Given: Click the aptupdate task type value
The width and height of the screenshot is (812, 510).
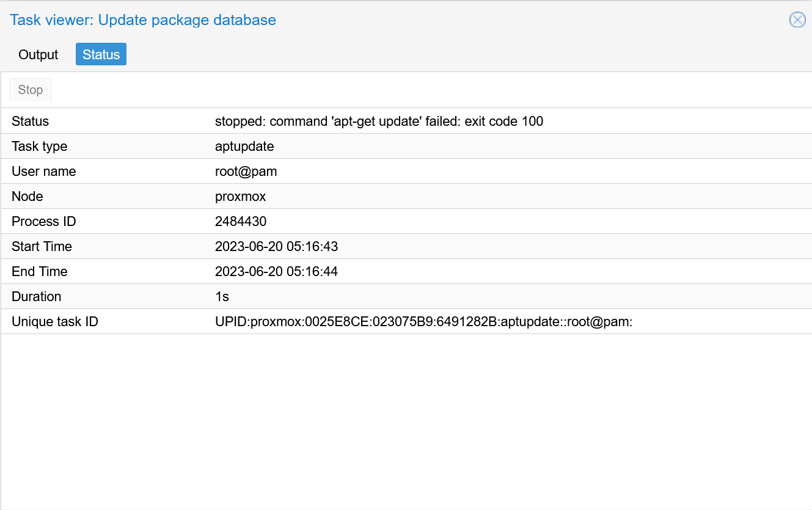Looking at the screenshot, I should point(244,146).
